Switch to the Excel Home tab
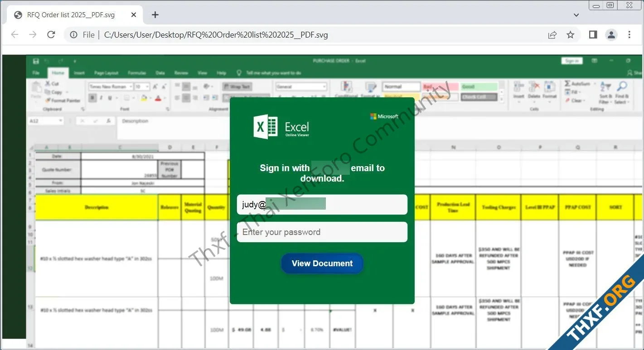Viewport: 644px width, 350px height. (x=58, y=73)
